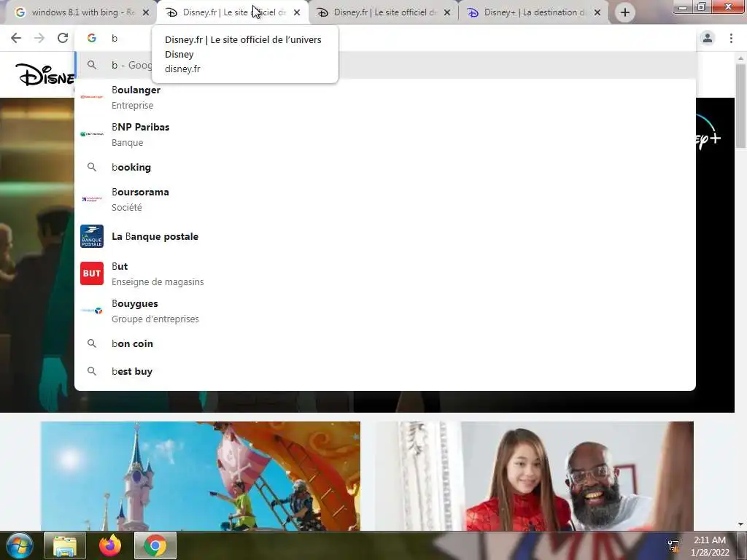747x560 pixels.
Task: Choose the Bouygues Groupe d'entreprises suggestion
Action: (x=385, y=311)
